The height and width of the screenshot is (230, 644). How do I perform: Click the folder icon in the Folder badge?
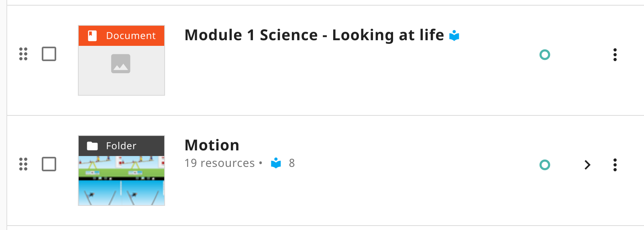point(92,146)
